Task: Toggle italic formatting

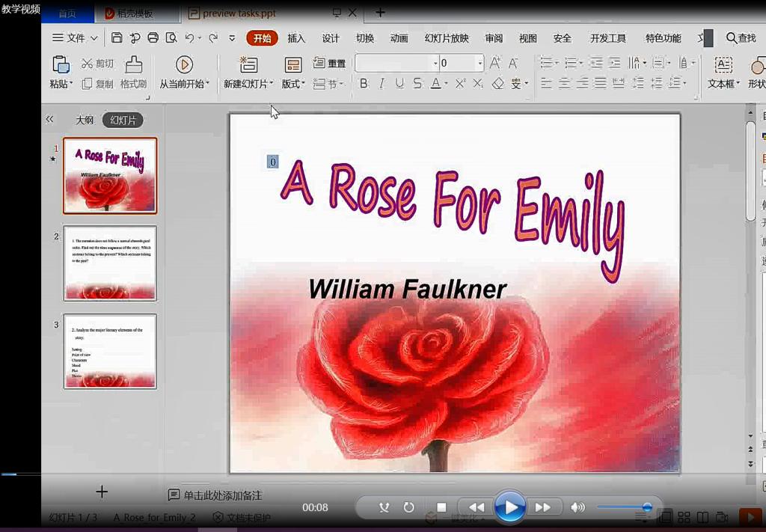Action: tap(382, 84)
